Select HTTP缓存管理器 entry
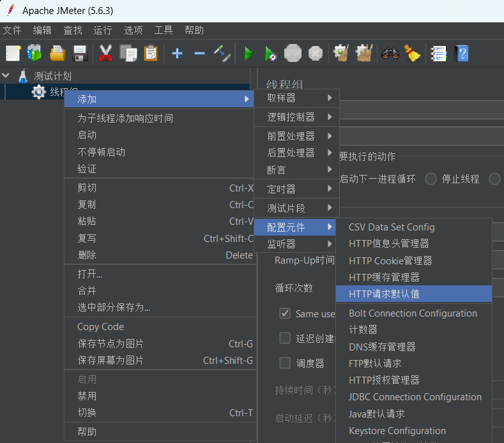504x443 pixels. (414, 277)
